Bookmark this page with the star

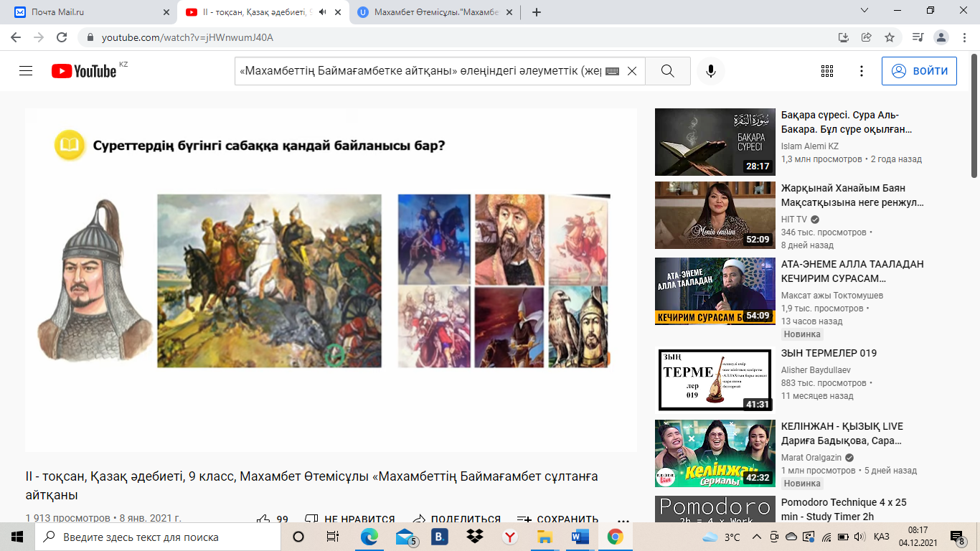pyautogui.click(x=890, y=37)
